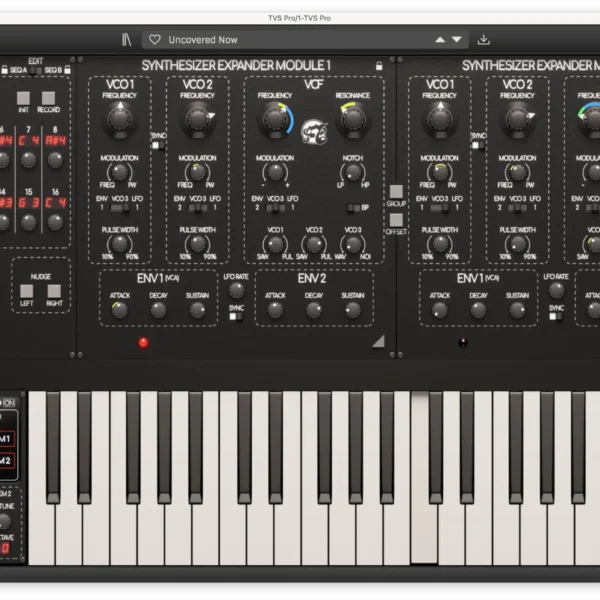Screen dimensions: 600x600
Task: Select previous preset with up arrow
Action: pyautogui.click(x=440, y=39)
